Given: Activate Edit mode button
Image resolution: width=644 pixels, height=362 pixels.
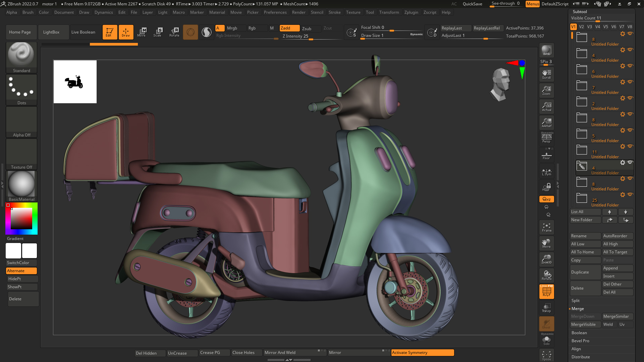Looking at the screenshot, I should [x=110, y=32].
